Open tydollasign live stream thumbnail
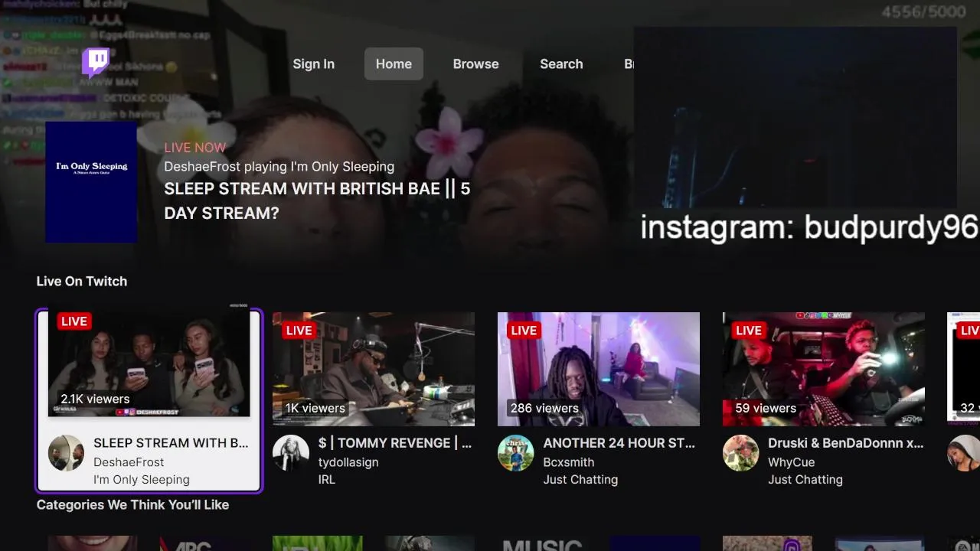980x551 pixels. tap(374, 369)
